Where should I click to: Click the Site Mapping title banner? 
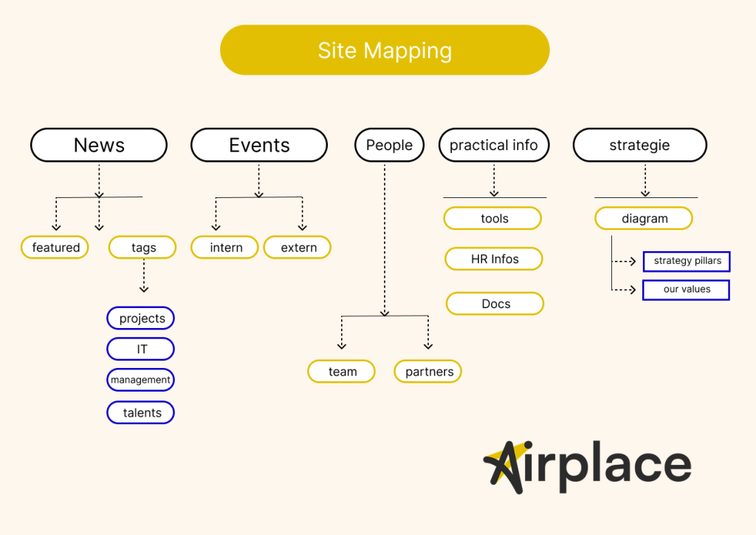pos(385,50)
